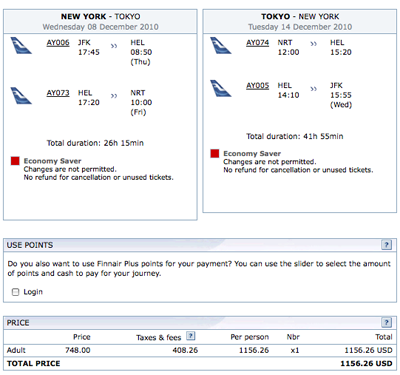Click the date Wednesday 08 December 2010

click(x=100, y=27)
